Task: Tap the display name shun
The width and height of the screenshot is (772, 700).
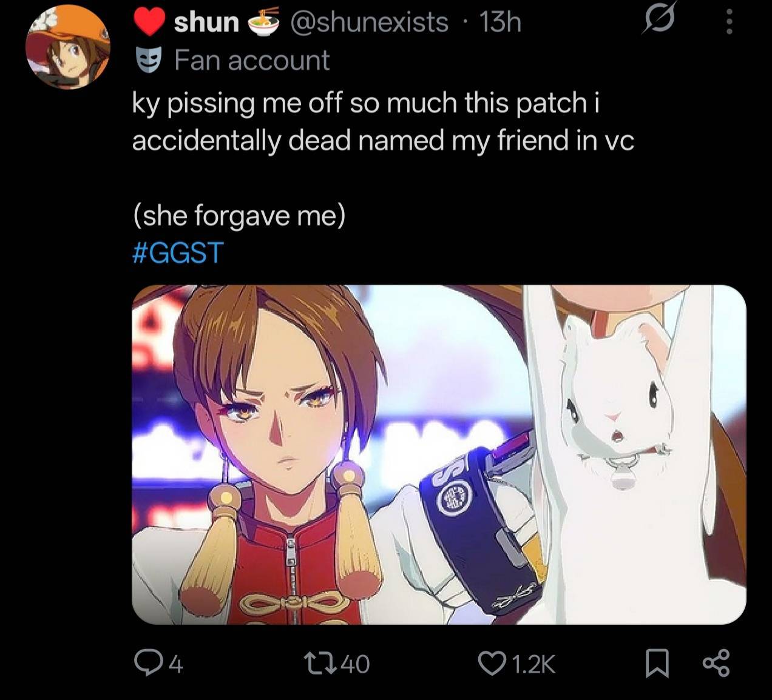Action: coord(206,22)
